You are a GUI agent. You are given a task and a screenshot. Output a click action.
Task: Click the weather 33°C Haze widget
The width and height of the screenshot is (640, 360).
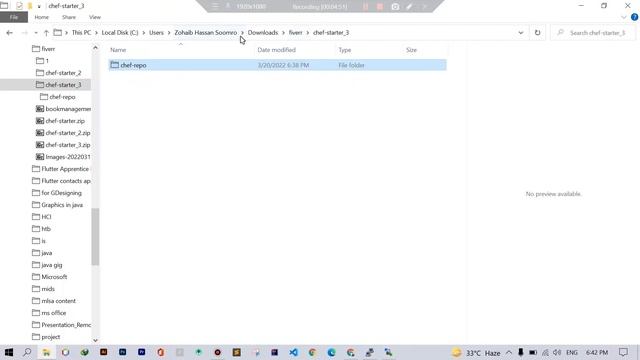476,352
